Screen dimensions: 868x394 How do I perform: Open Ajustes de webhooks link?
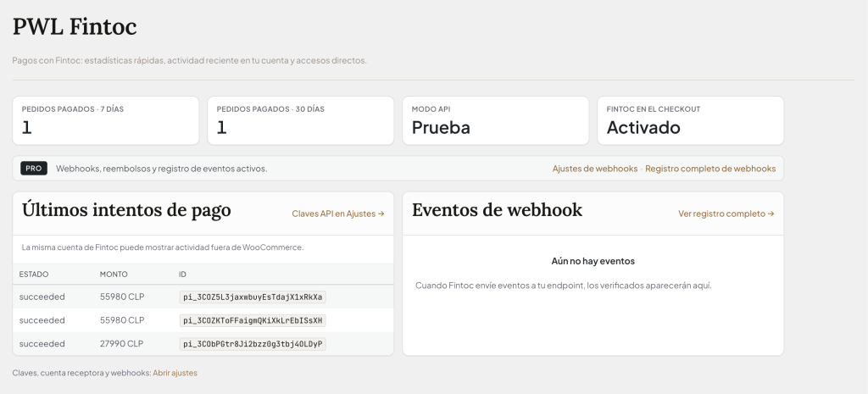click(x=594, y=169)
